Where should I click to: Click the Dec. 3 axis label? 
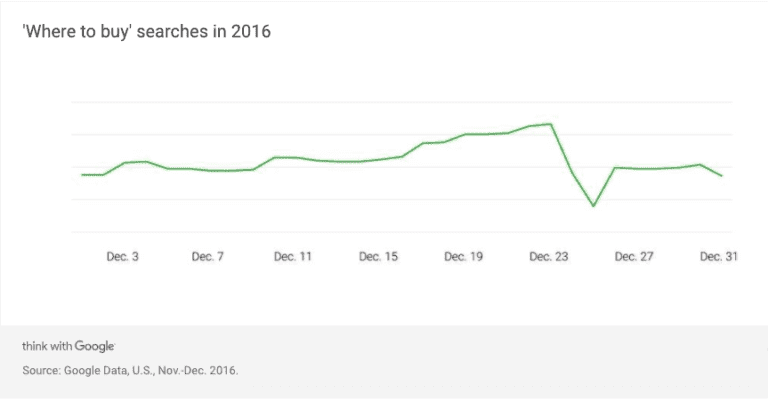click(x=122, y=257)
